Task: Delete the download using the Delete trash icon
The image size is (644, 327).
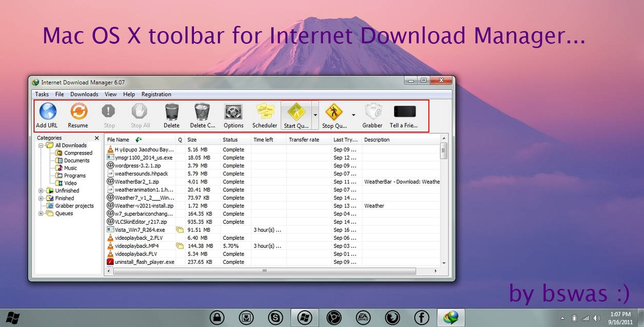Action: pyautogui.click(x=171, y=111)
